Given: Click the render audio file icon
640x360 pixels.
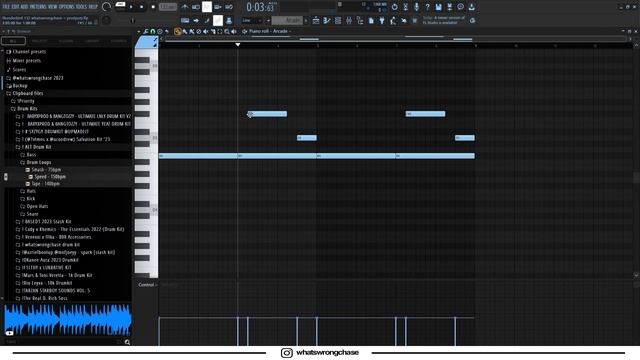Looking at the screenshot, I should click(449, 7).
